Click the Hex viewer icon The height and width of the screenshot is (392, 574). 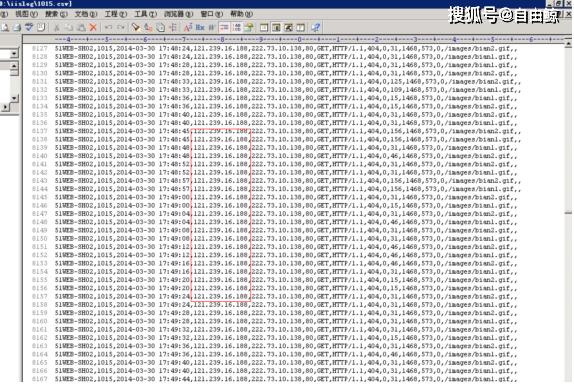pos(200,27)
